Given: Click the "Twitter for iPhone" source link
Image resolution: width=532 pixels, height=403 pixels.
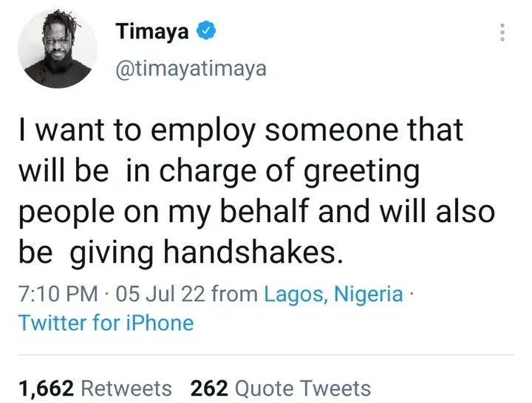Looking at the screenshot, I should point(105,323).
